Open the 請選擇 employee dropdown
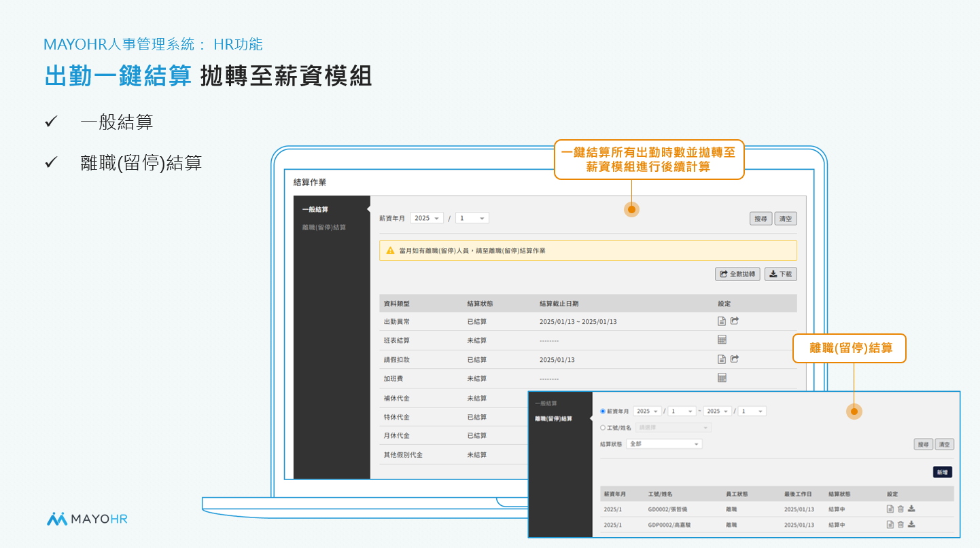Image resolution: width=980 pixels, height=548 pixels. 673,428
